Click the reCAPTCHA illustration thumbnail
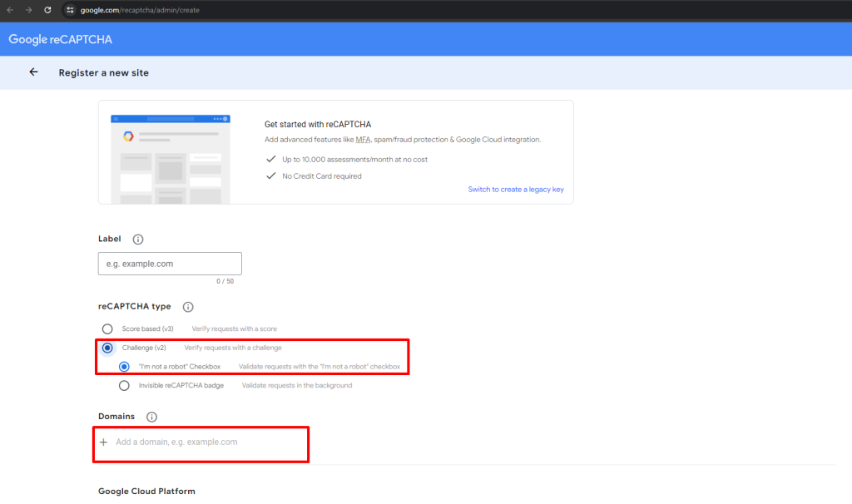The width and height of the screenshot is (852, 504). click(170, 159)
